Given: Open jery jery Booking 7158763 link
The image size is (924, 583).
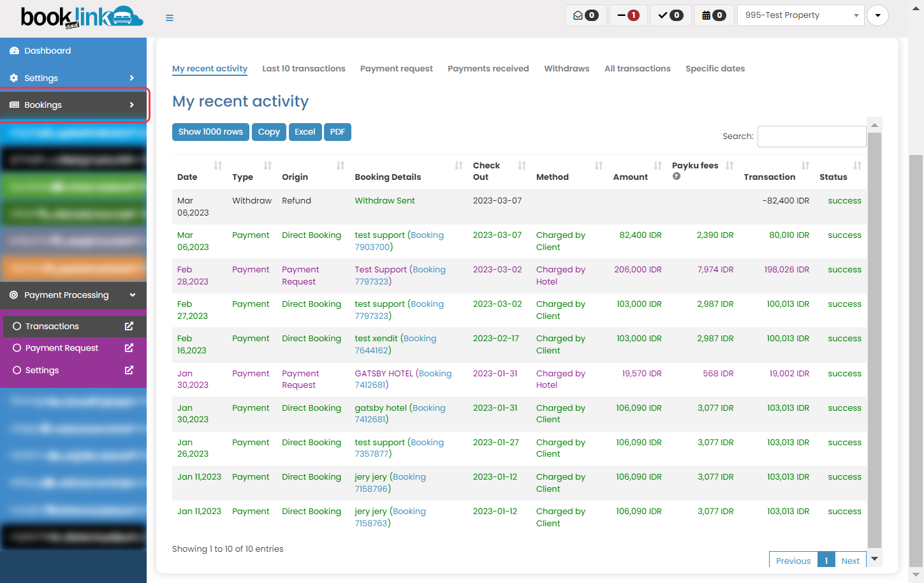Looking at the screenshot, I should pos(390,517).
